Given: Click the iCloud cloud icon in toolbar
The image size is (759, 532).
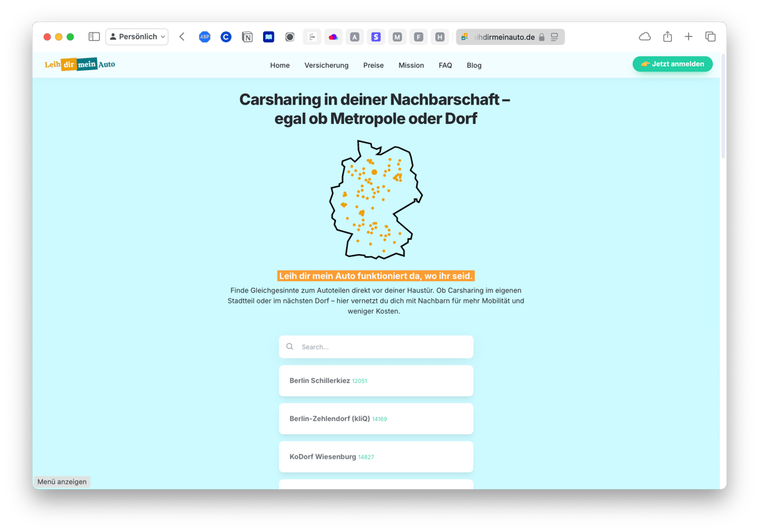Looking at the screenshot, I should coord(644,37).
